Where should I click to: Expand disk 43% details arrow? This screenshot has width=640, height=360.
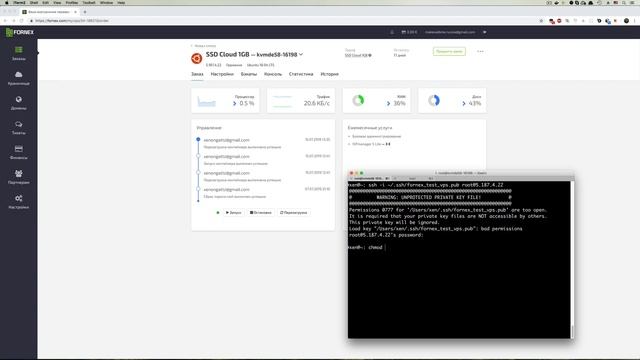(464, 103)
